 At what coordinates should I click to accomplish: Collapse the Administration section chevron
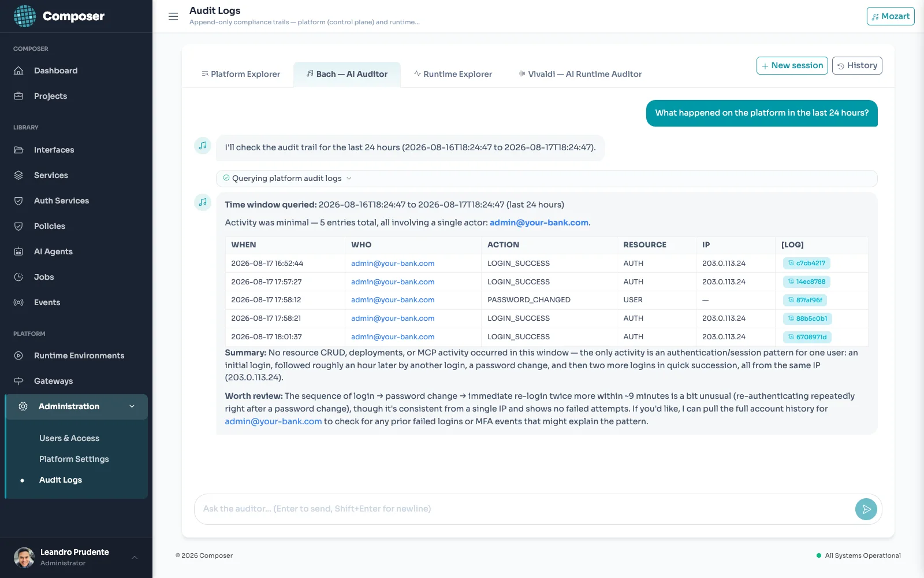pos(132,406)
